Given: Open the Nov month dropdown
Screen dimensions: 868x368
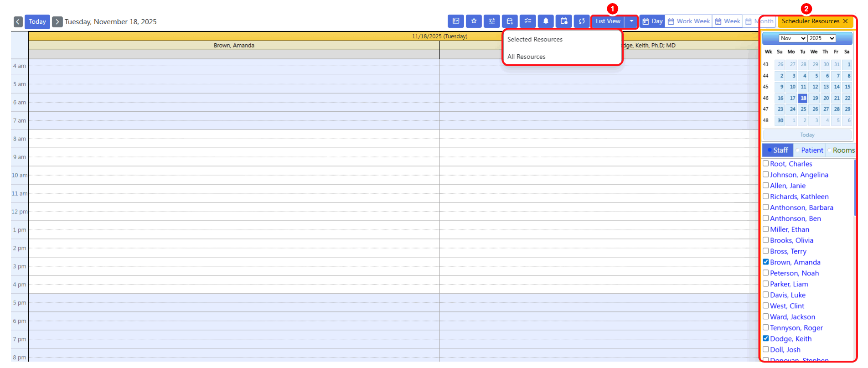Looking at the screenshot, I should coord(793,38).
